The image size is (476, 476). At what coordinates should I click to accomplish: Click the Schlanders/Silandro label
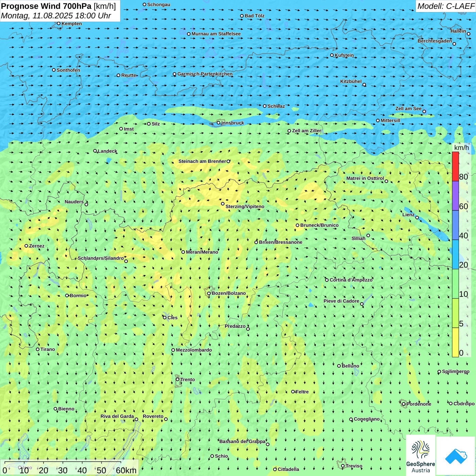point(101,258)
